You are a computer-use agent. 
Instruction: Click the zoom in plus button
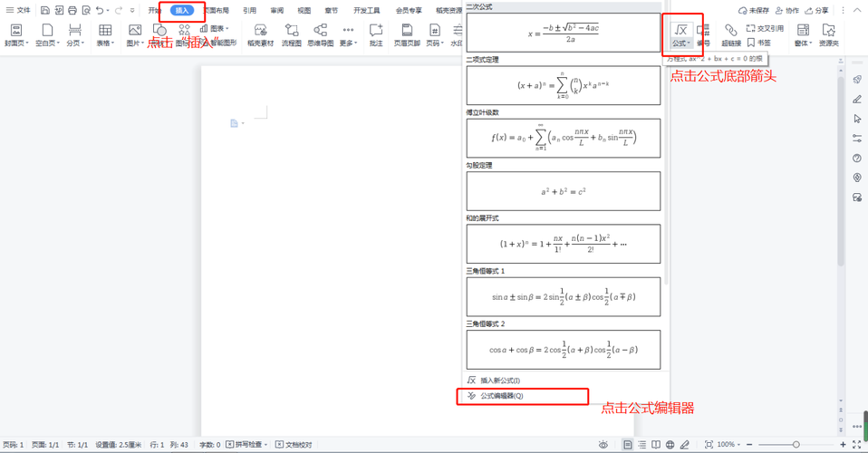(x=843, y=444)
